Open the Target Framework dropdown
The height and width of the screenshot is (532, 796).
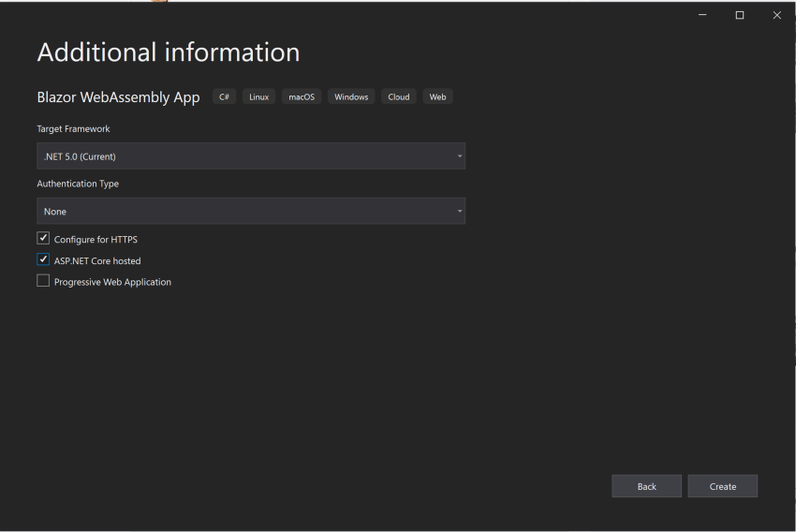[250, 156]
